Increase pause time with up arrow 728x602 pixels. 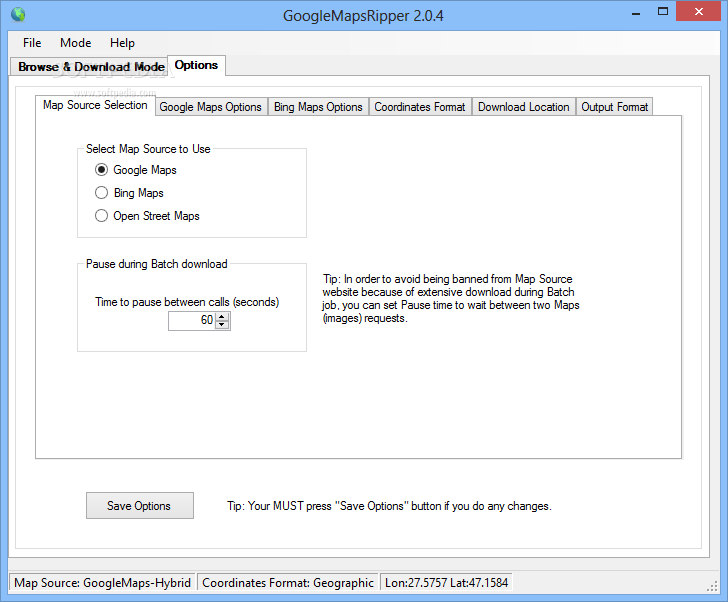pos(222,317)
